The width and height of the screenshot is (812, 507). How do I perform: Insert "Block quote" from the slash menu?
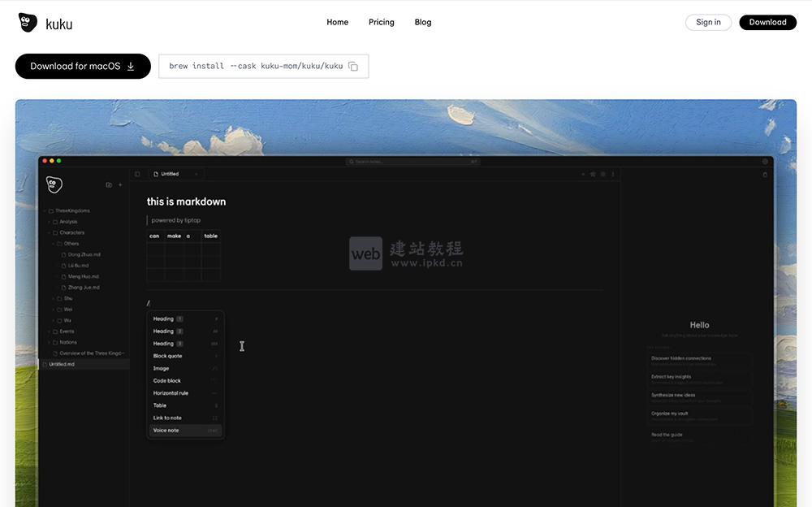167,356
